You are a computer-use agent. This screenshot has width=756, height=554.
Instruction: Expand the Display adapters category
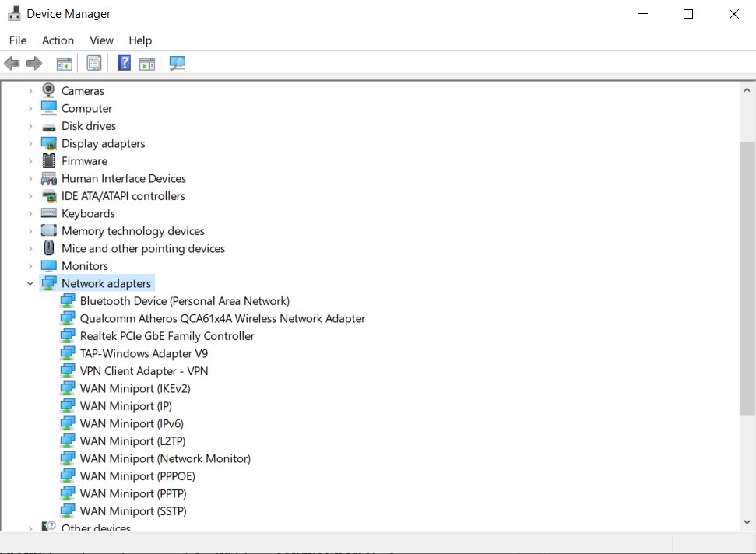pos(30,144)
